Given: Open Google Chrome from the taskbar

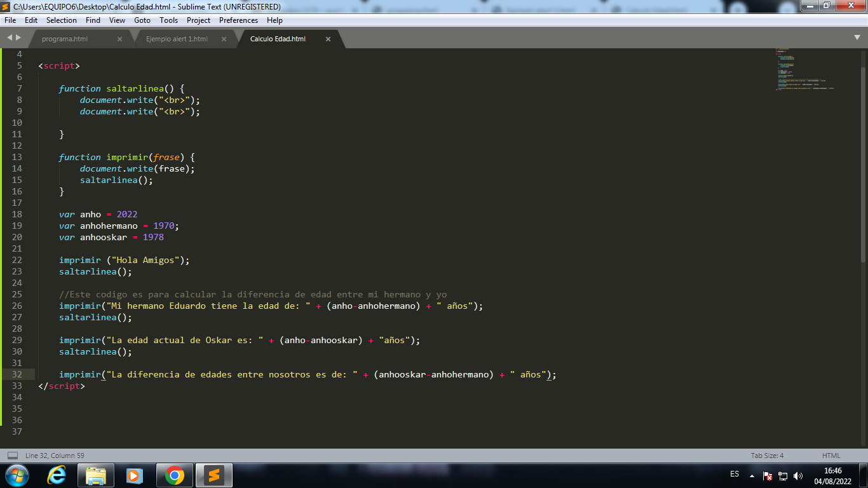Looking at the screenshot, I should [x=175, y=475].
